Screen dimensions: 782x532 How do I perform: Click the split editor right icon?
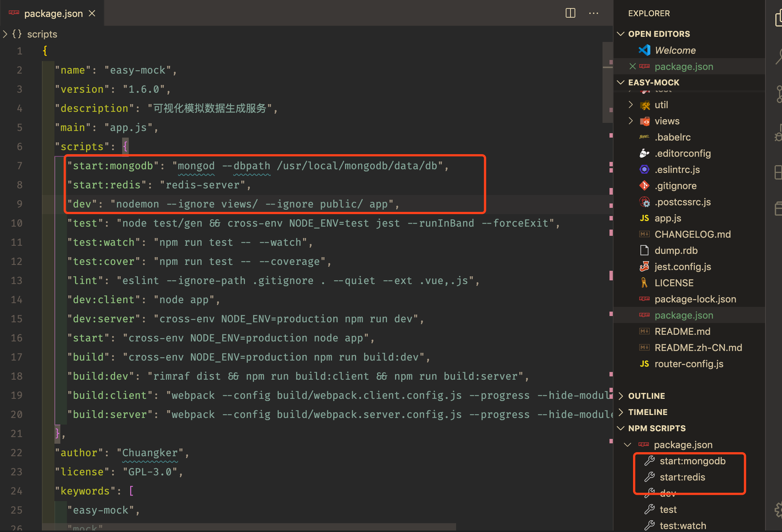click(570, 13)
